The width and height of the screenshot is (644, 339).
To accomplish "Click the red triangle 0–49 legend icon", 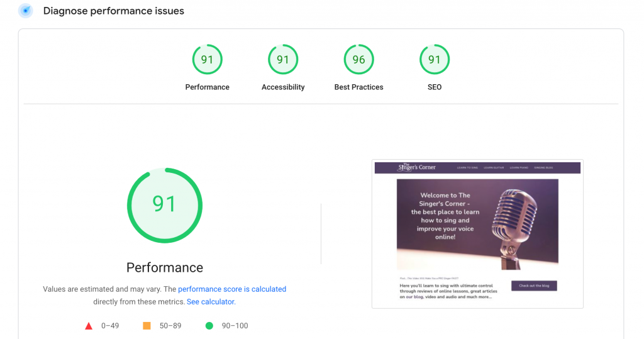I will (x=89, y=326).
